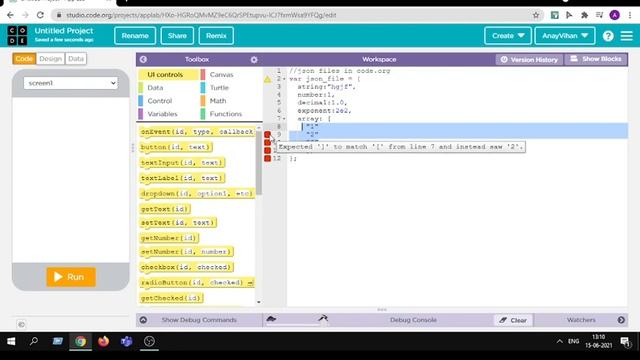Select the textInput(id, text) block

(182, 162)
